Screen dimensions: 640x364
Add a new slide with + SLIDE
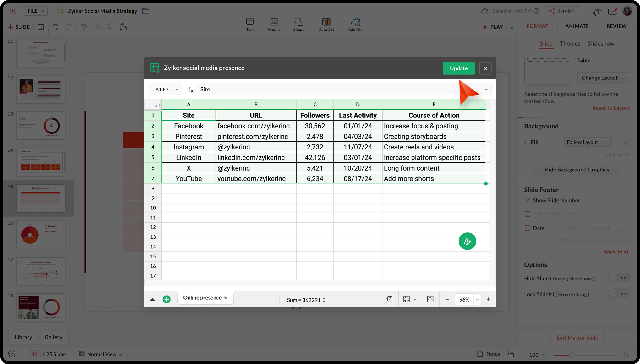19,27
